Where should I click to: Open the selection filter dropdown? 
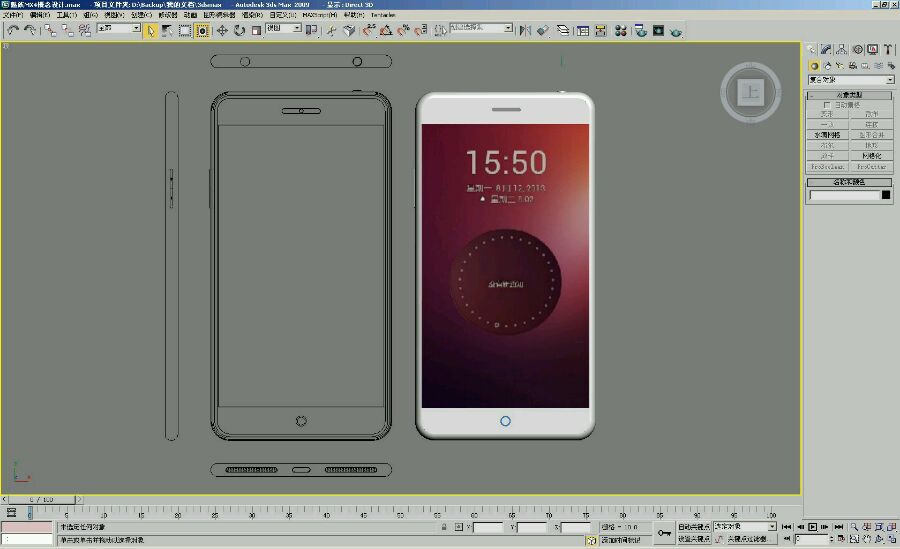(x=119, y=28)
